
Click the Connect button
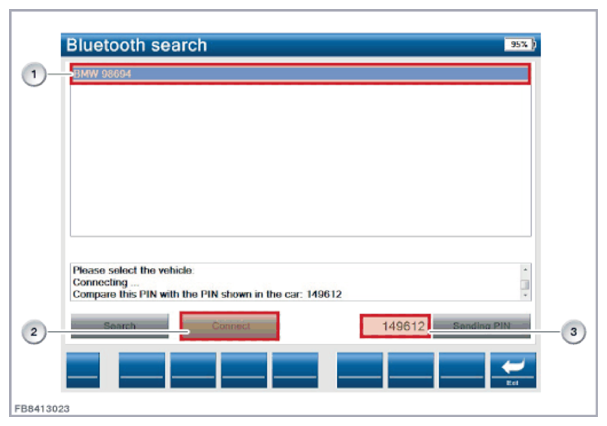tap(229, 326)
